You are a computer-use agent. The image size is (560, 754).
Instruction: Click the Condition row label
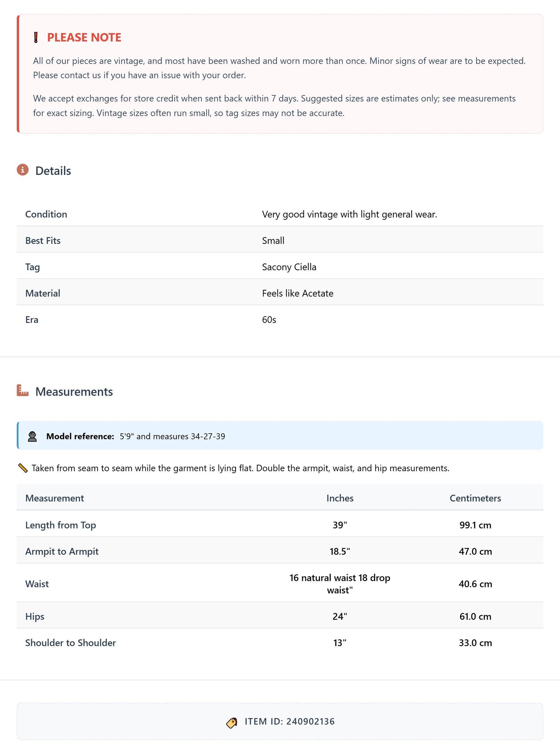coord(46,214)
